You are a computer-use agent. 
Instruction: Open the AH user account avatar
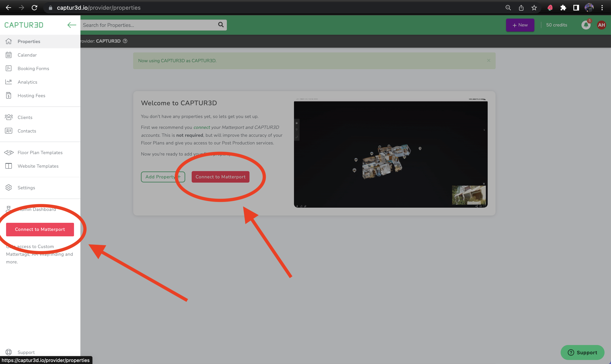601,25
